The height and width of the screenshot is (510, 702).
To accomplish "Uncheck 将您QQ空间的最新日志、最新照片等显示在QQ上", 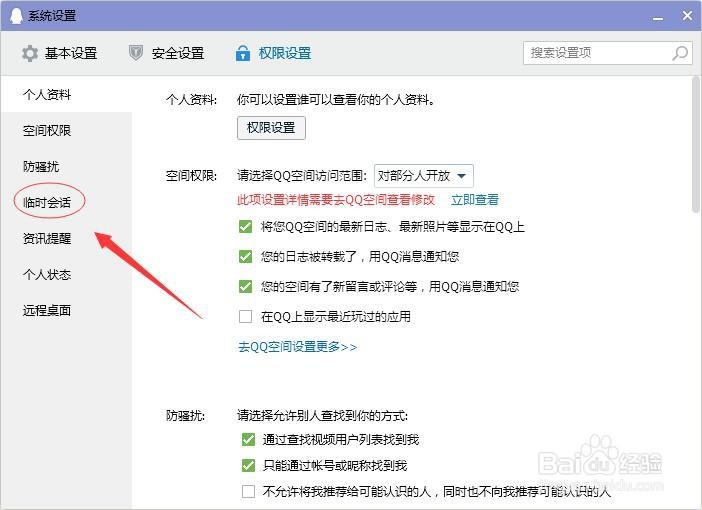I will pos(245,227).
